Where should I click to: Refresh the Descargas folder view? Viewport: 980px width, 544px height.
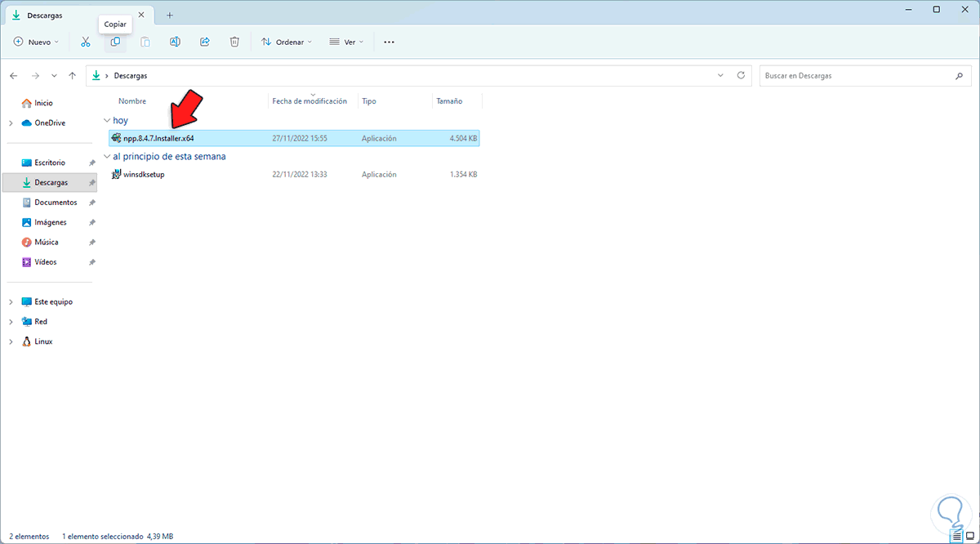click(741, 75)
